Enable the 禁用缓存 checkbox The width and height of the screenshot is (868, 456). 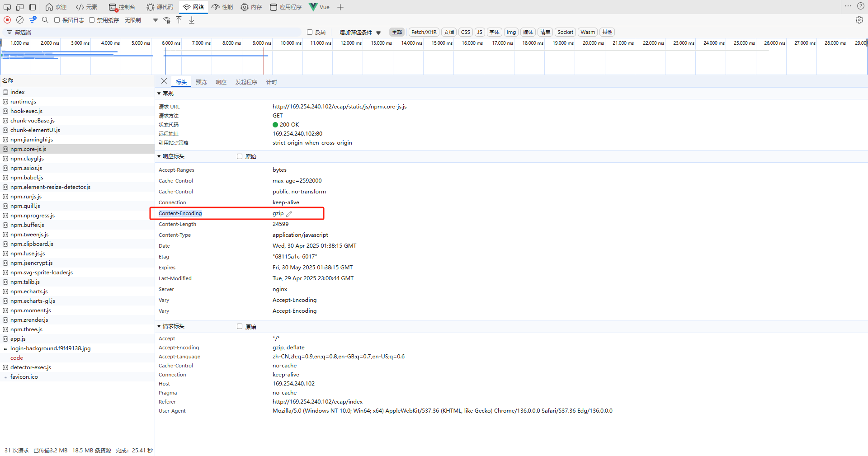coord(92,20)
